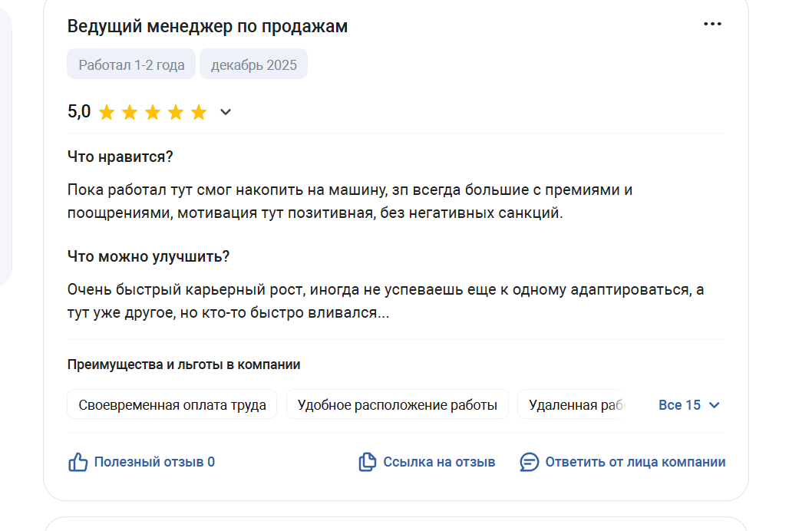Click 'Работал 1-2 года' tag
The height and width of the screenshot is (531, 812).
click(131, 64)
